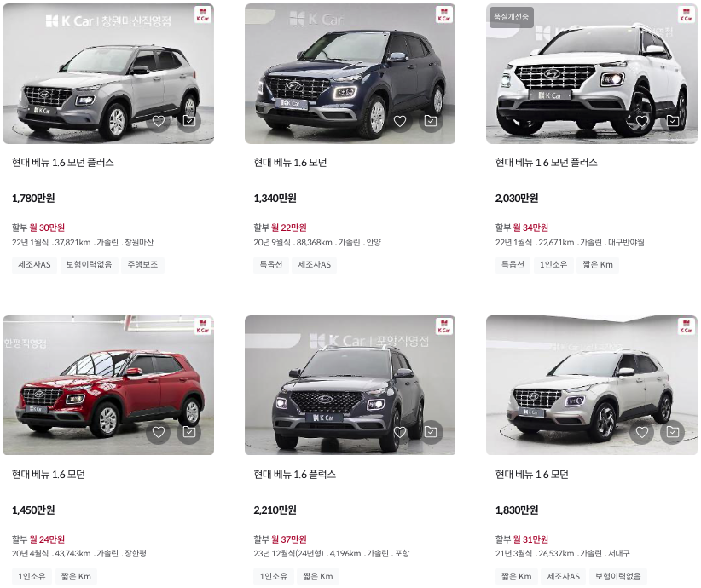Viewport: 701px width, 588px height.
Task: Add the silver 1,780만원 Venue to compare box
Action: point(189,121)
